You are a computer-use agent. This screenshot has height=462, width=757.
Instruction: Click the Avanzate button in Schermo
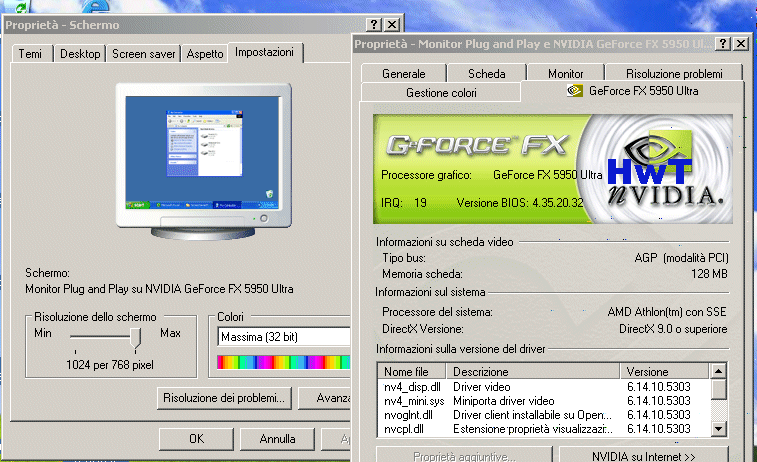[324, 398]
